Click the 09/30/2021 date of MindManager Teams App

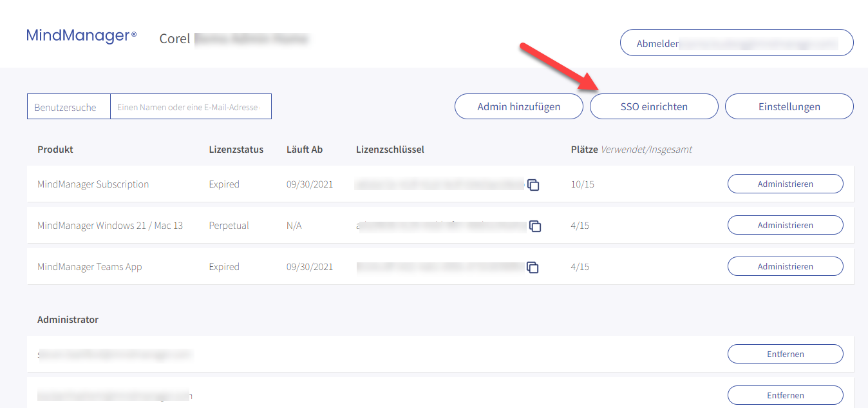[x=310, y=267]
